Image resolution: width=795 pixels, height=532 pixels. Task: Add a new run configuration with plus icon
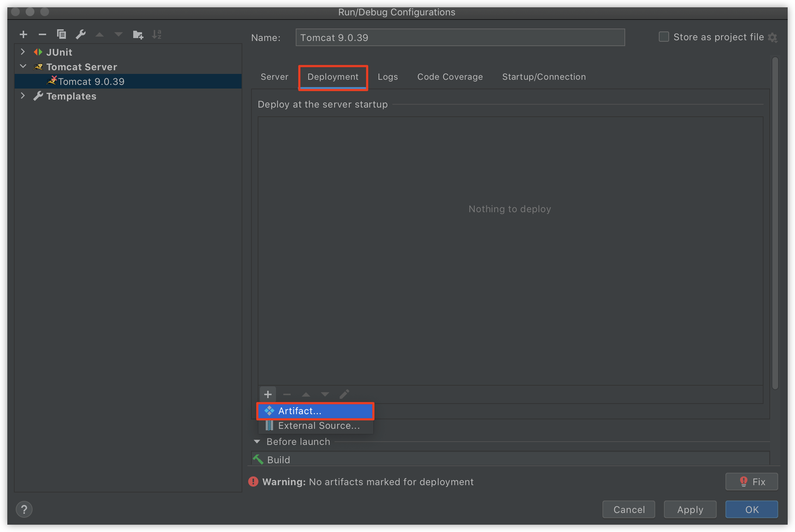click(23, 34)
